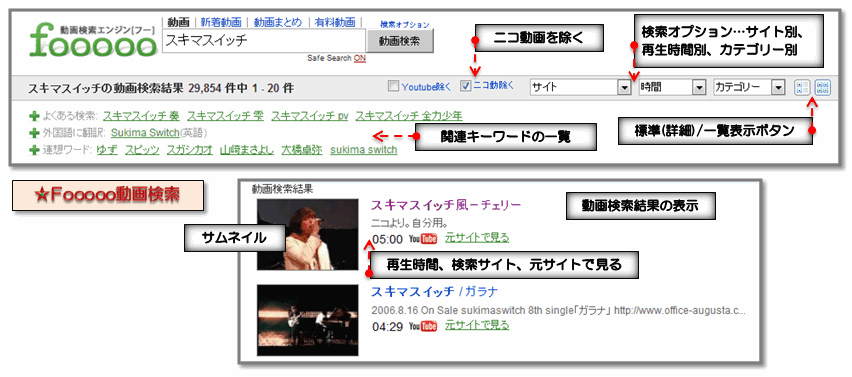Uncheck the ニコ動除く checkbox
The height and width of the screenshot is (377, 852).
pos(465,86)
